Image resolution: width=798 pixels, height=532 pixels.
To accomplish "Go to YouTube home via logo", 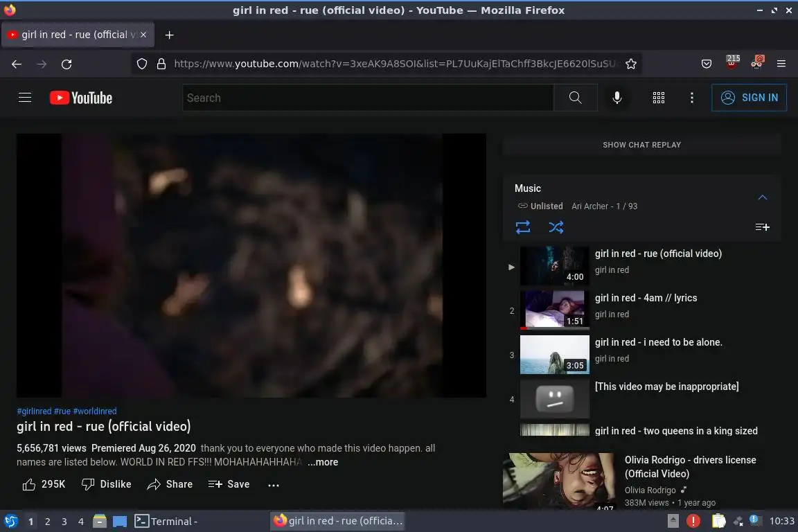I will [x=81, y=98].
